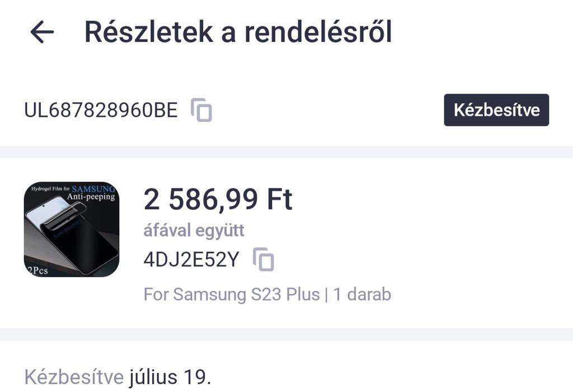Tap the price 2 586,99 Ft
The height and width of the screenshot is (392, 573).
tap(218, 200)
